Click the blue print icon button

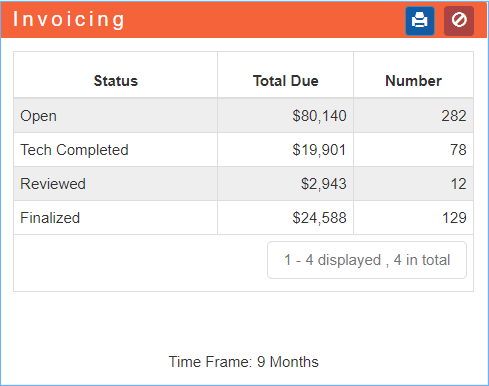click(x=420, y=20)
